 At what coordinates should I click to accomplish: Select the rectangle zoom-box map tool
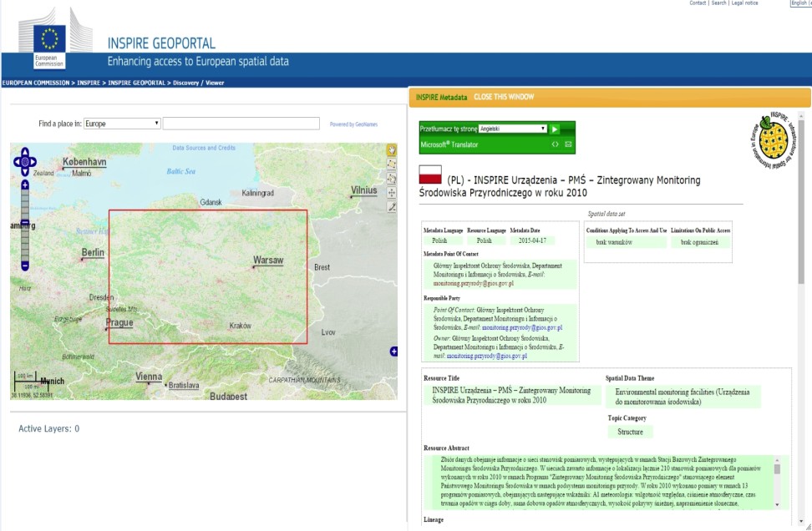tap(392, 164)
